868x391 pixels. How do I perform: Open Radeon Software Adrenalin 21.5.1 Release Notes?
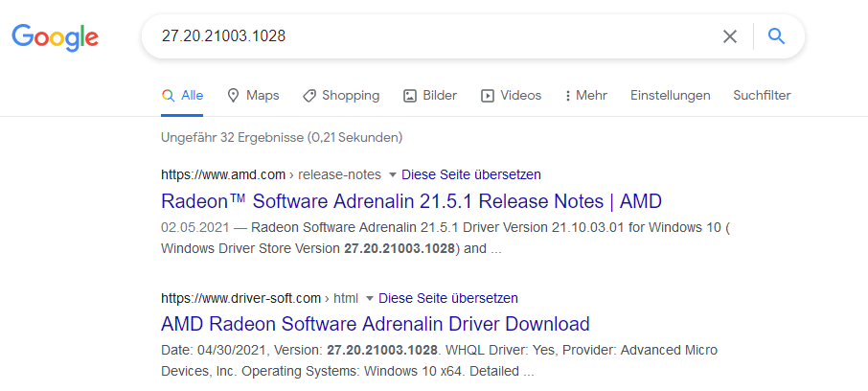(410, 201)
